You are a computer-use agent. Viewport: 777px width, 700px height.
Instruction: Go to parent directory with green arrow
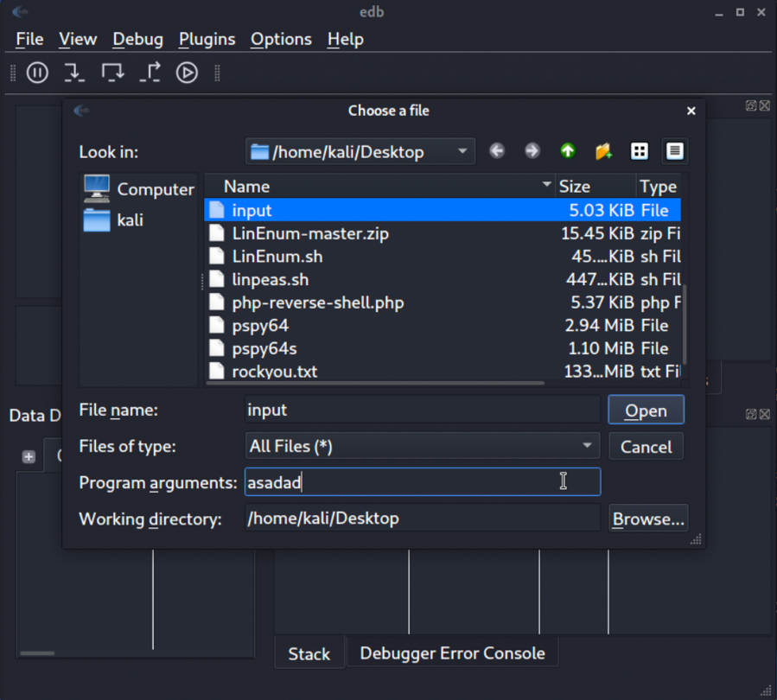(x=568, y=151)
